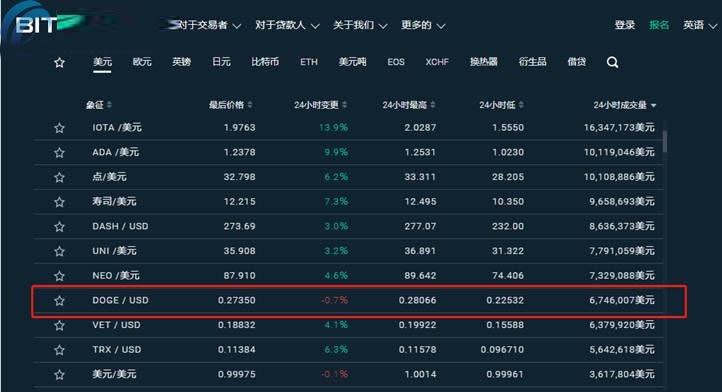The width and height of the screenshot is (722, 392).
Task: Open the 衍生品 tab
Action: (x=532, y=62)
